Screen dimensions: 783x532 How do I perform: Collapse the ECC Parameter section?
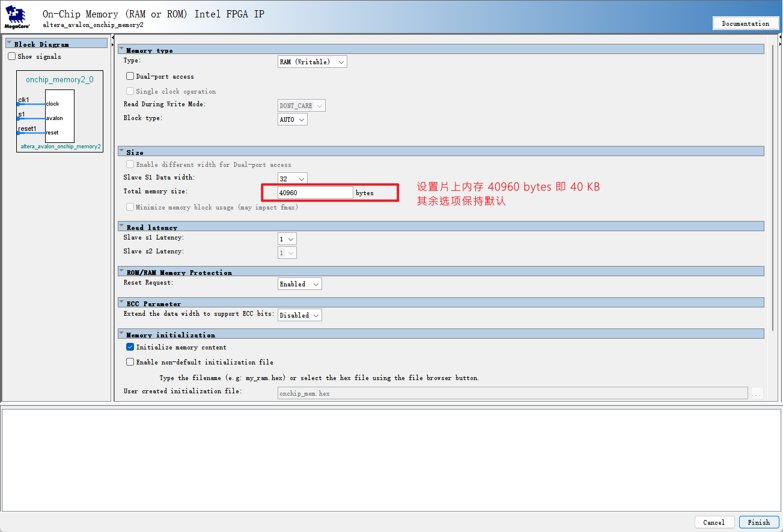(x=121, y=303)
